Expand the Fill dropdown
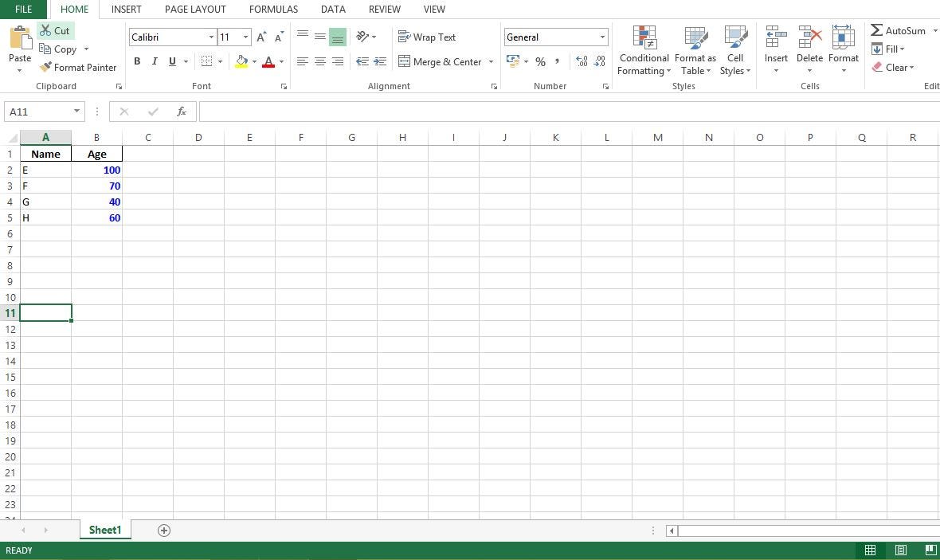The width and height of the screenshot is (940, 560). pyautogui.click(x=902, y=49)
